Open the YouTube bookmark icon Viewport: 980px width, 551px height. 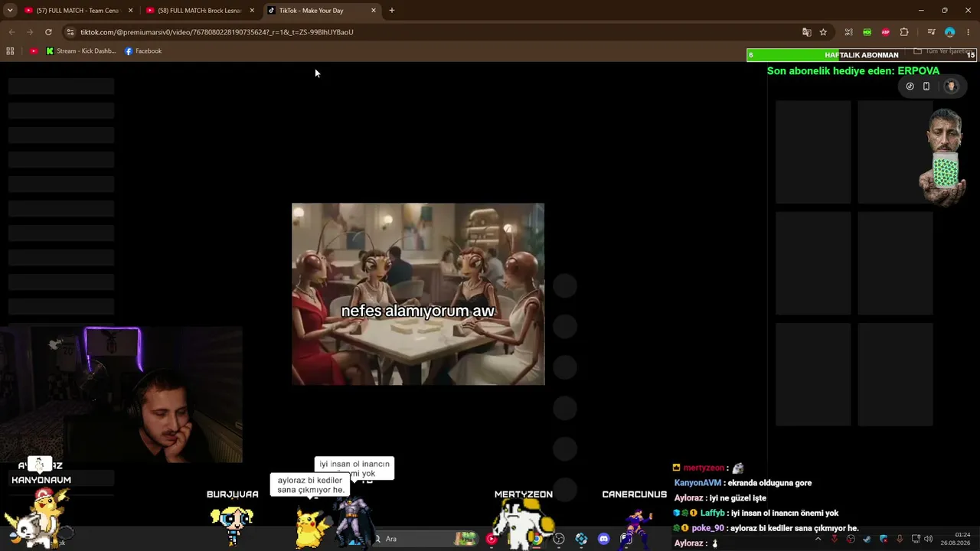tap(34, 51)
